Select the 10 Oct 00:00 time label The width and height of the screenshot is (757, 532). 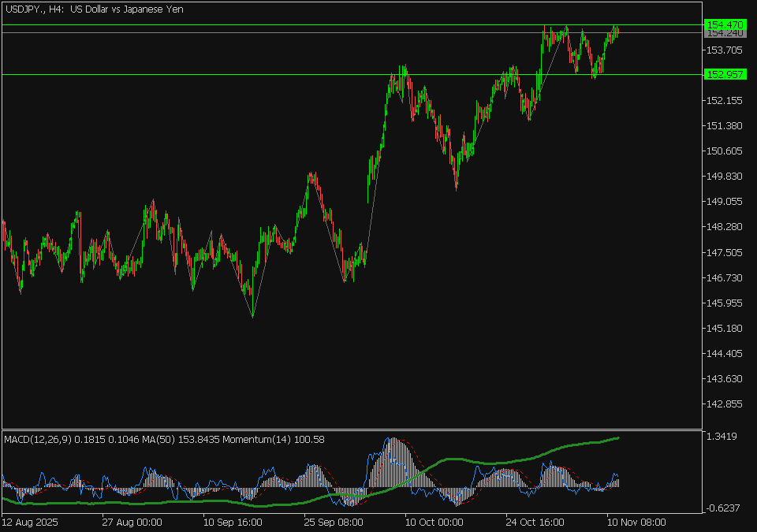[x=434, y=522]
